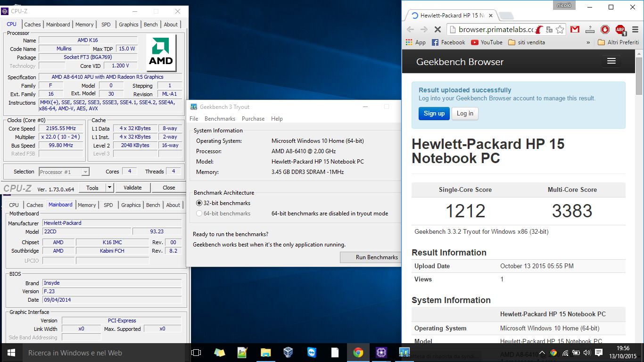The height and width of the screenshot is (362, 644).
Task: Switch to Chrome on the taskbar
Action: [x=358, y=353]
